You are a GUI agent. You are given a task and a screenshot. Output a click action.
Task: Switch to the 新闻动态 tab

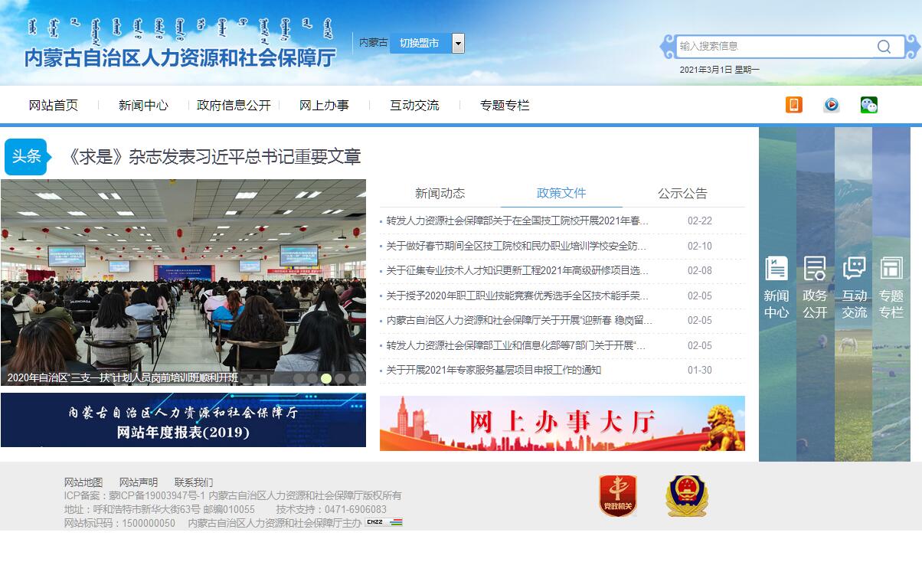point(440,194)
